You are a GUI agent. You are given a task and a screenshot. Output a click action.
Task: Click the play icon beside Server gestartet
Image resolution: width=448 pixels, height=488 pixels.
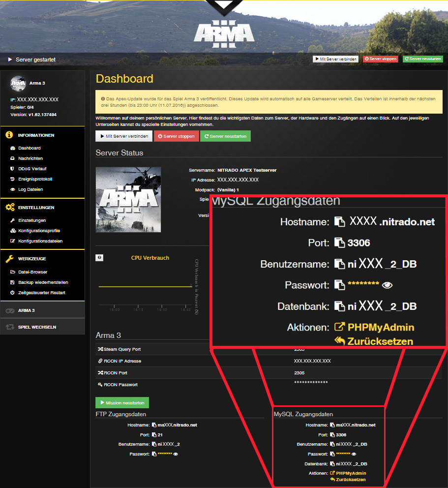10,60
